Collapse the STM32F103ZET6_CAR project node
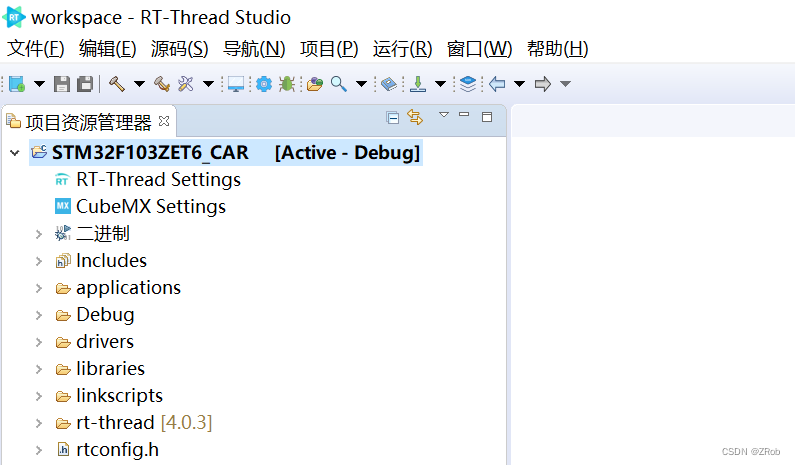The height and width of the screenshot is (465, 795). (x=15, y=153)
